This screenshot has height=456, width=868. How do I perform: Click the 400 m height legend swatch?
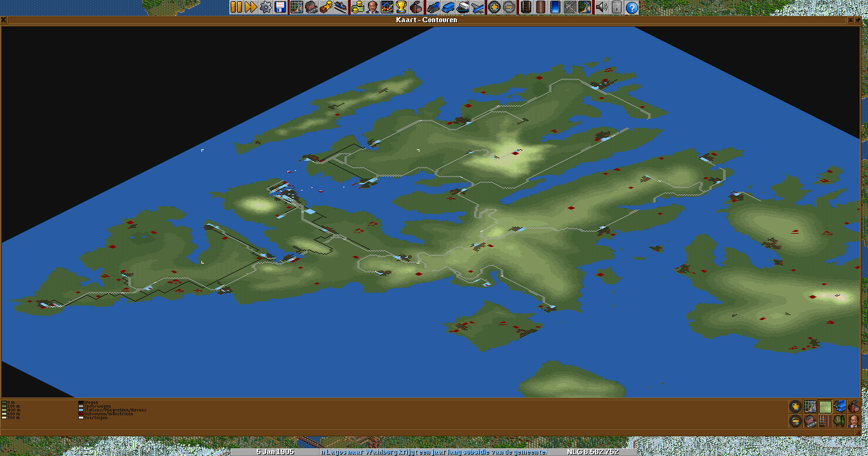4,410
